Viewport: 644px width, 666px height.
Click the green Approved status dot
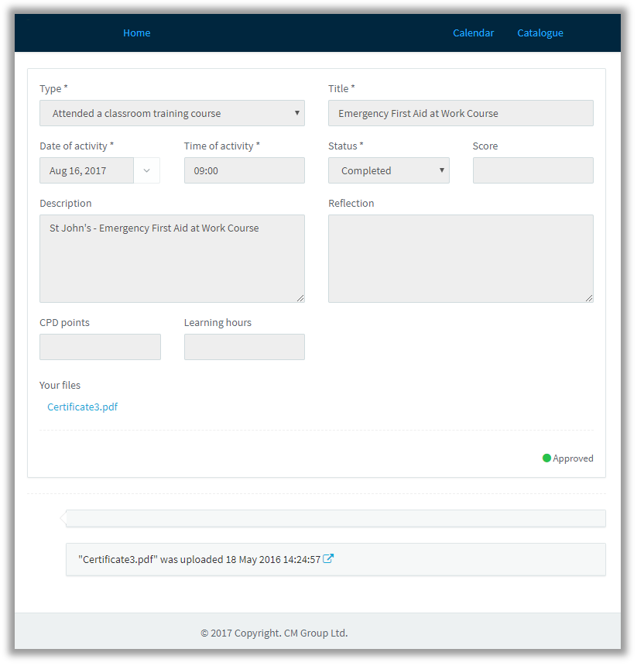pos(546,458)
